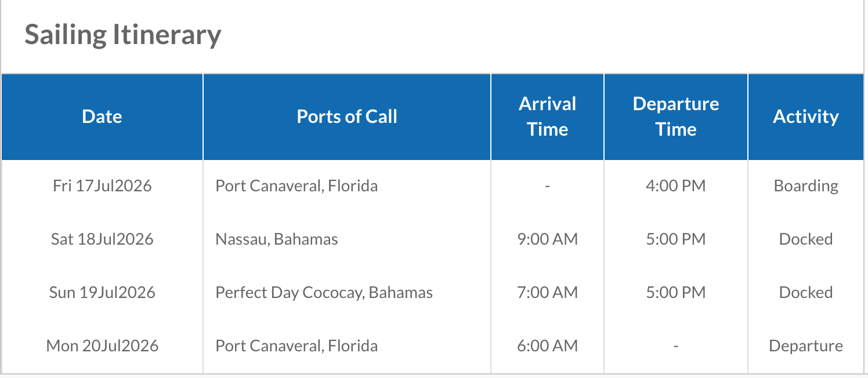Select Perfect Day Cococay, Bahamas entry
The image size is (868, 378).
click(x=324, y=293)
